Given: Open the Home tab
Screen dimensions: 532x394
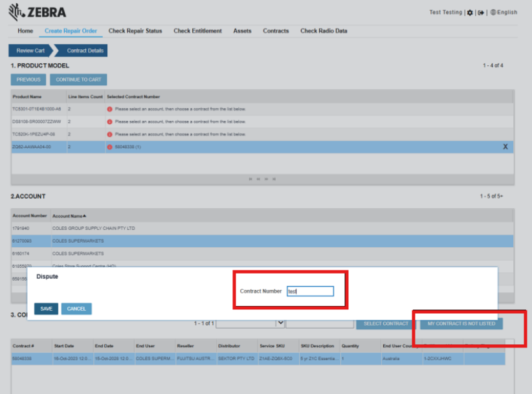Looking at the screenshot, I should 25,31.
